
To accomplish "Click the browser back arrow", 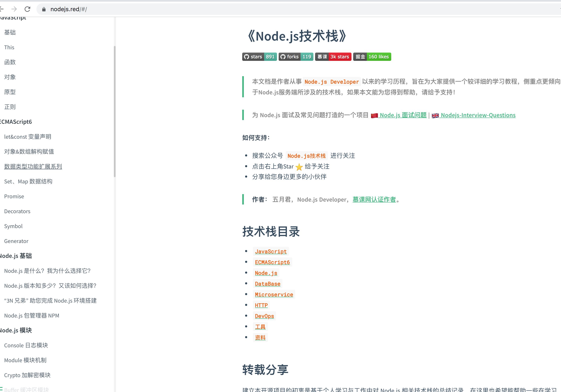I will point(2,9).
